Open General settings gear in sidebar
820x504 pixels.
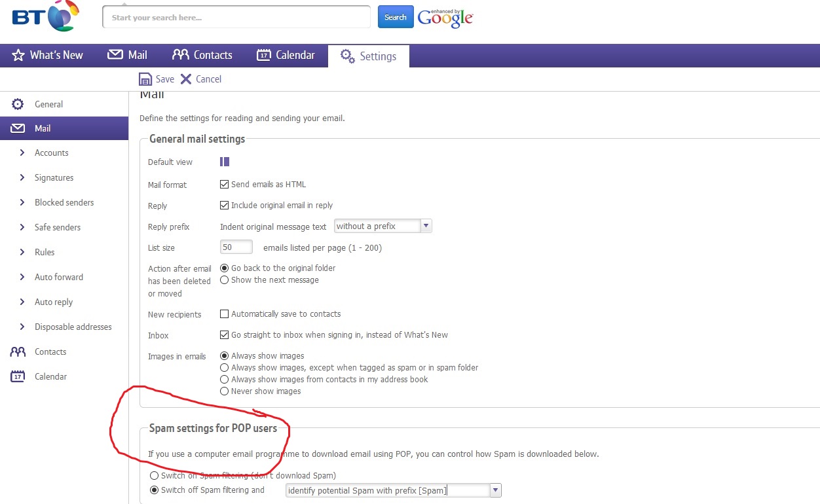coord(18,104)
